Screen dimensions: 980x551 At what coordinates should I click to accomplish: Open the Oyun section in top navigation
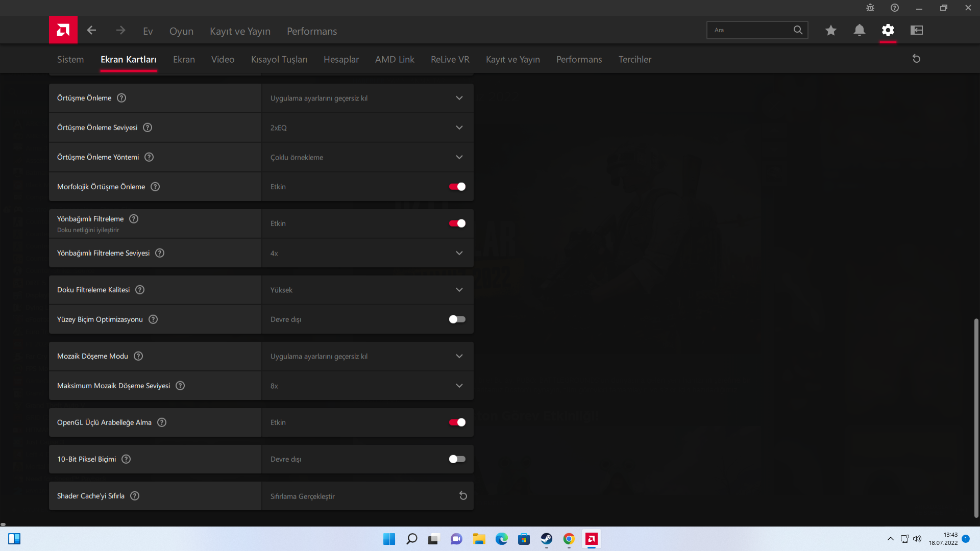pos(181,31)
